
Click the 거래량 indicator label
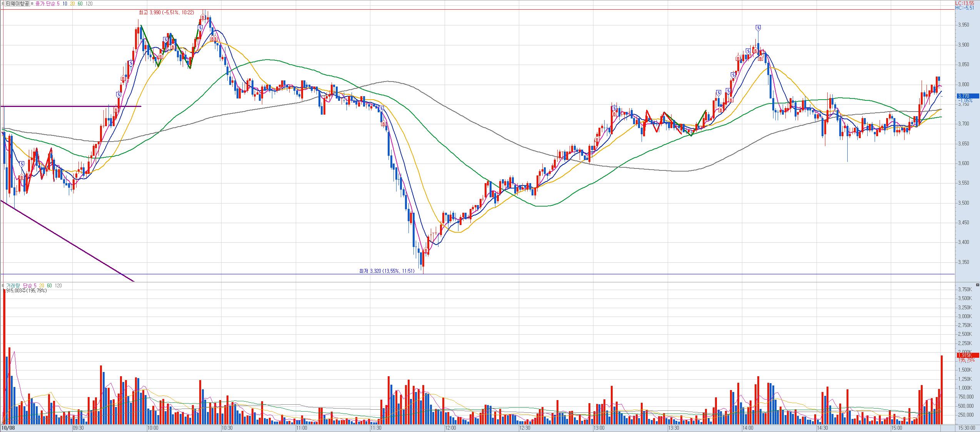pos(13,285)
